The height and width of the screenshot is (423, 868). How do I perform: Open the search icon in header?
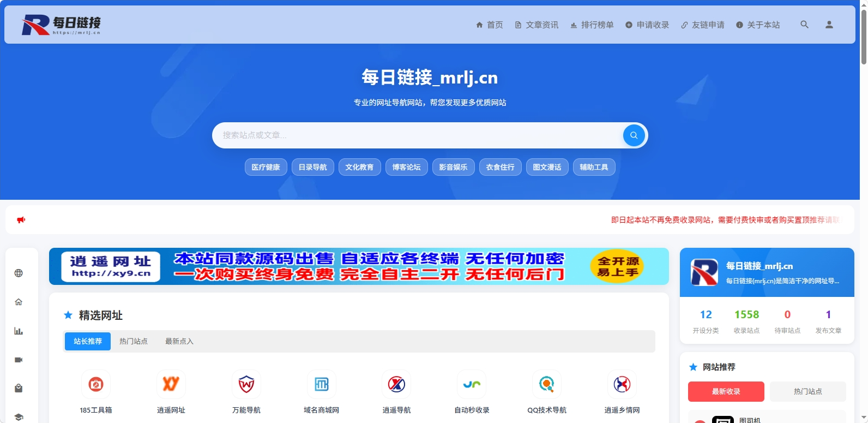[804, 25]
